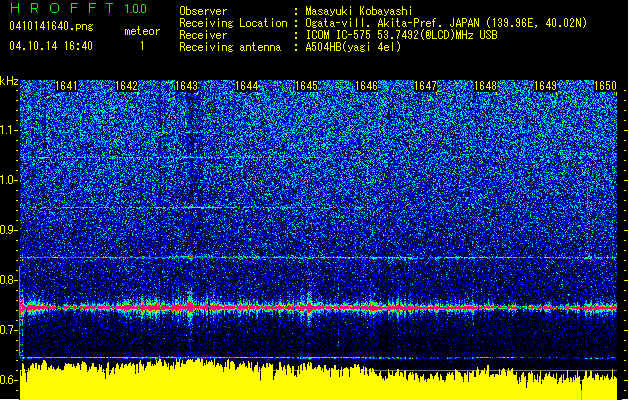629x400 pixels.
Task: Click the 1645 time marker
Action: (306, 86)
